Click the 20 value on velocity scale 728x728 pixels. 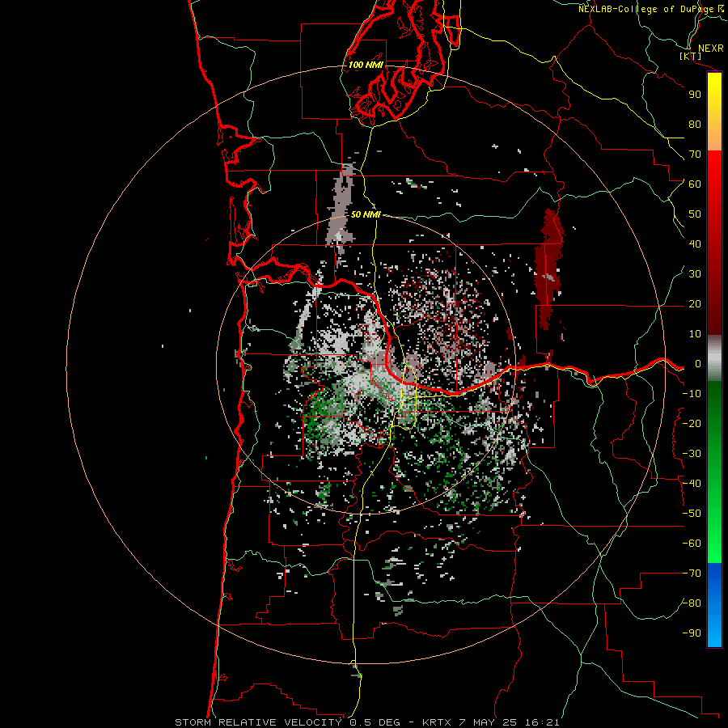[695, 303]
